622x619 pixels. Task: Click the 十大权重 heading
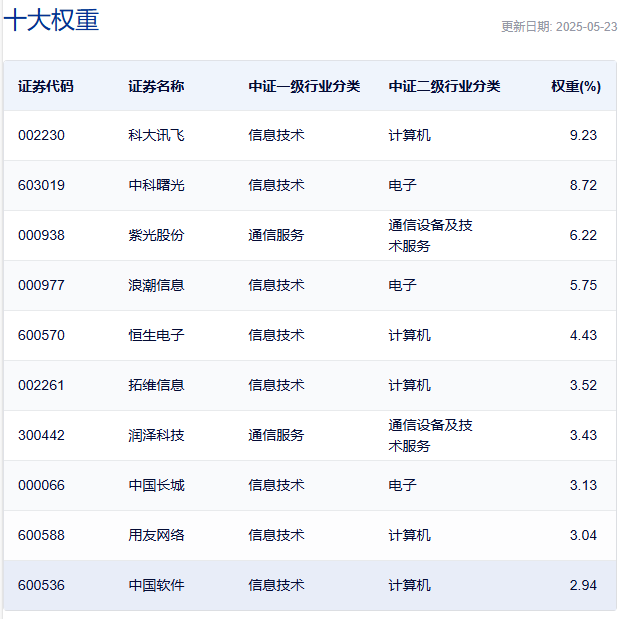pyautogui.click(x=51, y=20)
